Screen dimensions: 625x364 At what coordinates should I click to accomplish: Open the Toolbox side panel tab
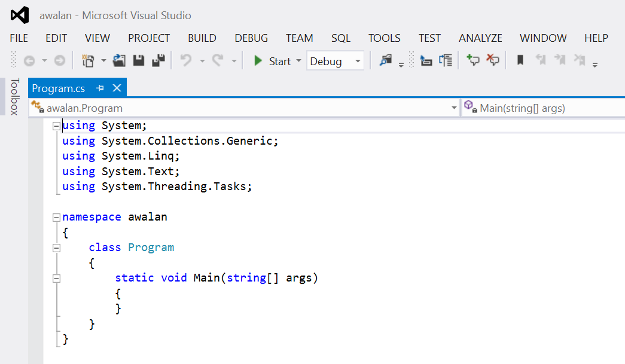click(x=14, y=96)
